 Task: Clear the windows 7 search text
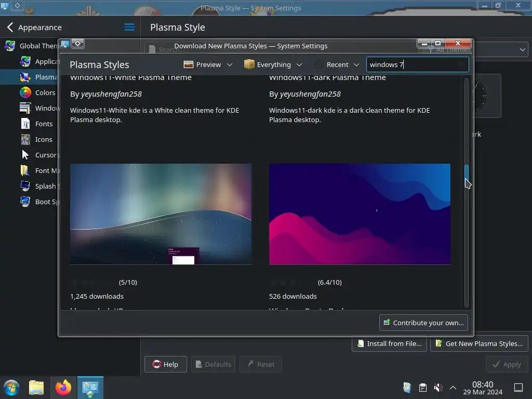pos(461,64)
